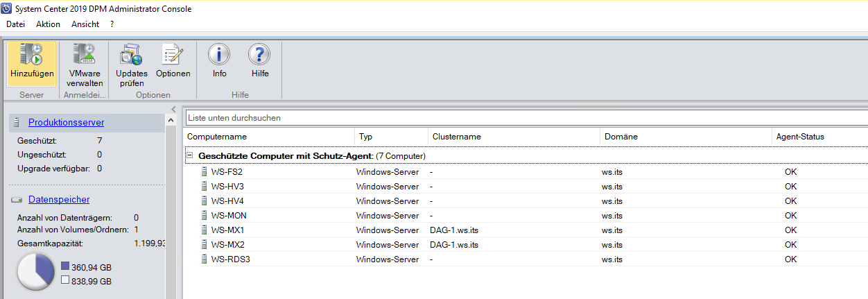Click the purple 360,94 GB legend swatch
This screenshot has height=299, width=868.
[x=65, y=266]
